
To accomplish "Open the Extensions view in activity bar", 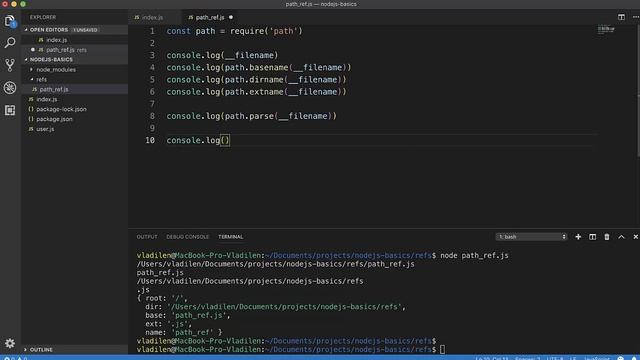I will click(x=10, y=110).
